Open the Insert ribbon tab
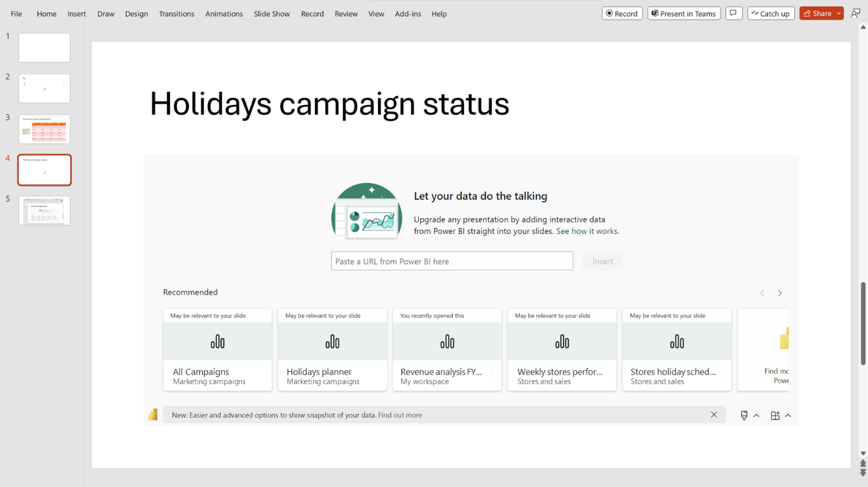This screenshot has width=868, height=487. point(76,13)
